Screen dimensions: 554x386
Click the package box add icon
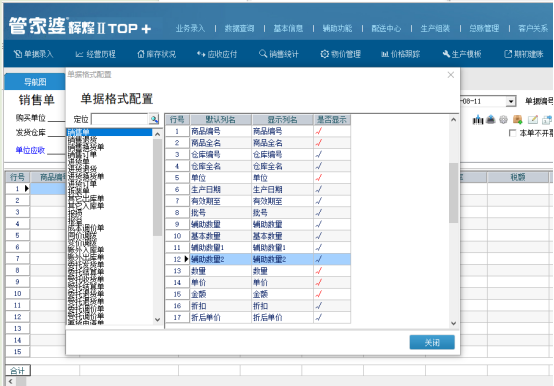coord(518,120)
